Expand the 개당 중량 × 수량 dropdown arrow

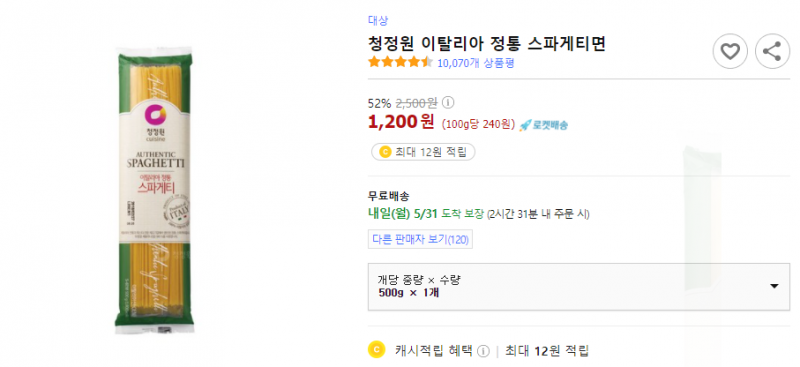774,286
